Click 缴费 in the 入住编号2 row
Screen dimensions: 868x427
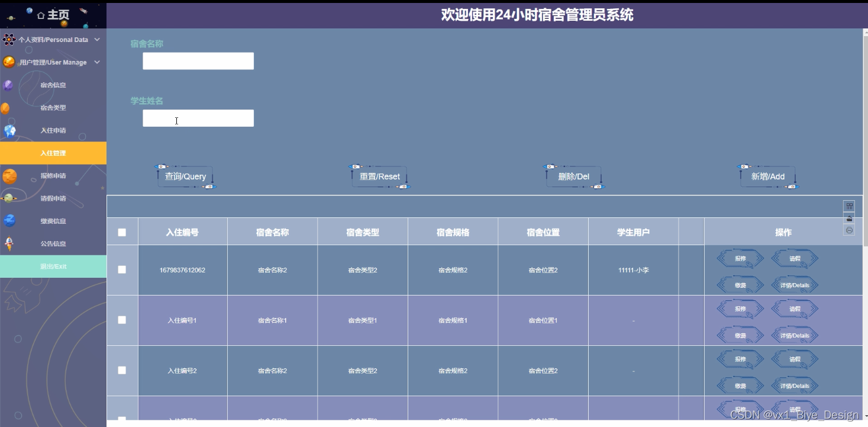pos(740,386)
